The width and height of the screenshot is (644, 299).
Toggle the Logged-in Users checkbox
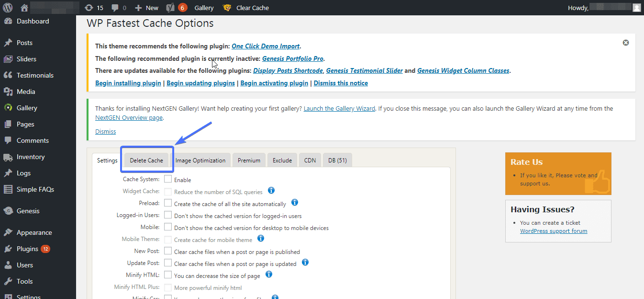(x=168, y=215)
